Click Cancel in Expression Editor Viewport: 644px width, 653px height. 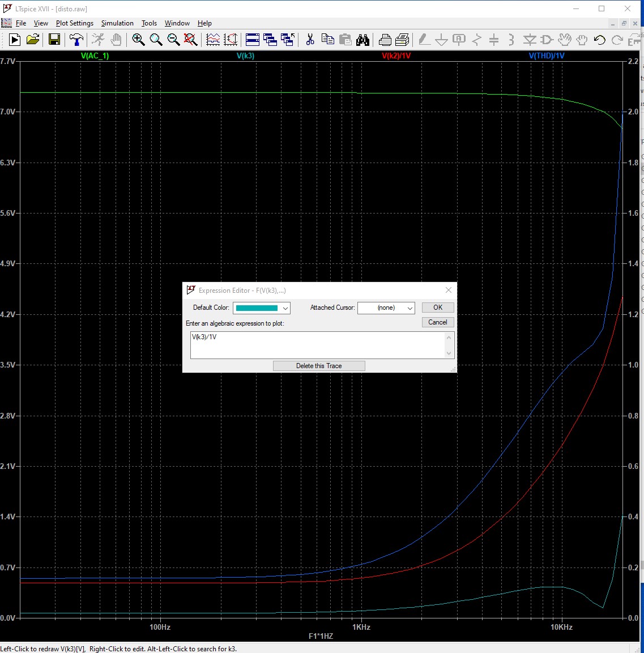437,322
